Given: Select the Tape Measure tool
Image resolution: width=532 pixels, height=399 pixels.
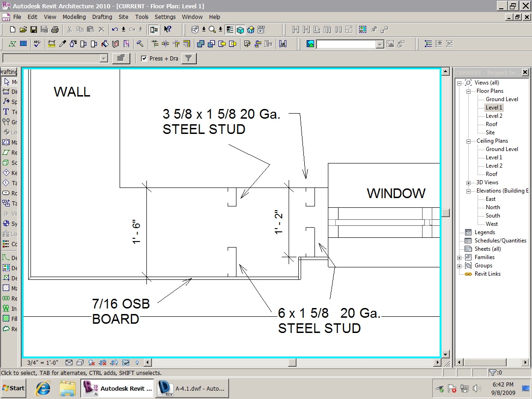Looking at the screenshot, I should (x=51, y=44).
